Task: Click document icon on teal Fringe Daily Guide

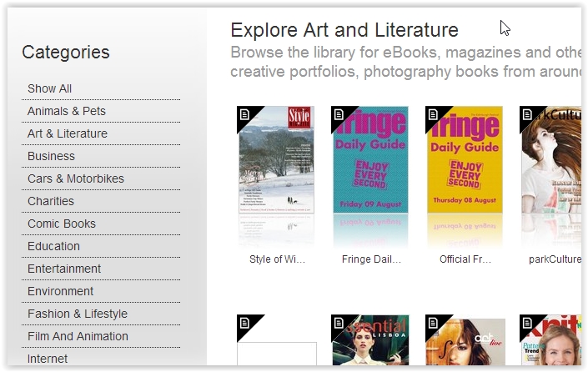Action: click(x=339, y=113)
